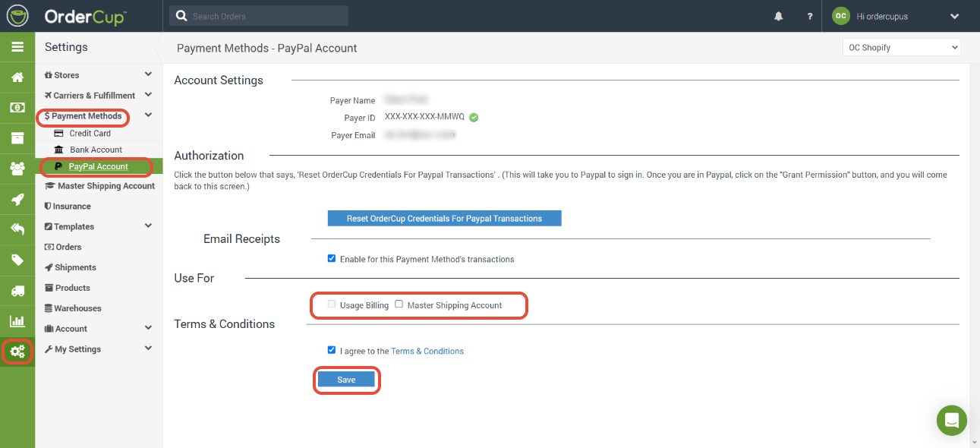The width and height of the screenshot is (980, 448).
Task: Toggle email receipts for this payment method
Action: 332,258
